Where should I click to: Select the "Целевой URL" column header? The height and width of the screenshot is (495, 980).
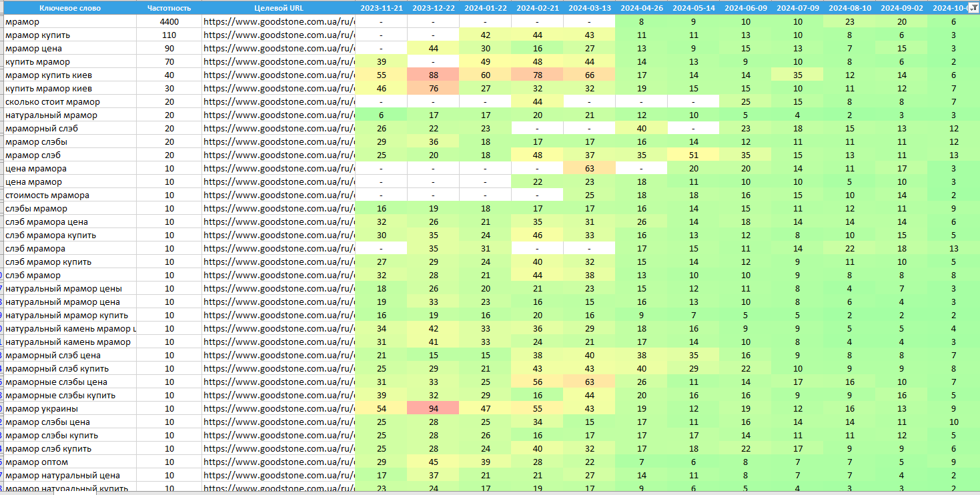[278, 8]
